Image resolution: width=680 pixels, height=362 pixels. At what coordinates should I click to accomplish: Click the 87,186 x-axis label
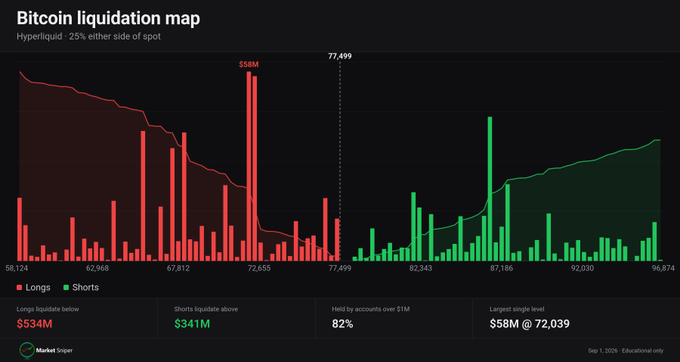[x=501, y=268]
